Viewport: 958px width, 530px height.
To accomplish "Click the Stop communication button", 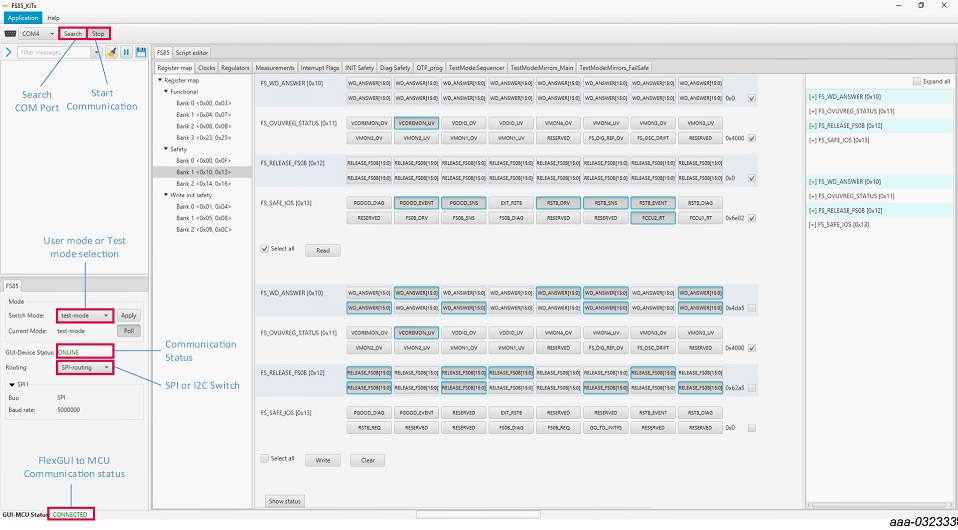I will point(98,34).
